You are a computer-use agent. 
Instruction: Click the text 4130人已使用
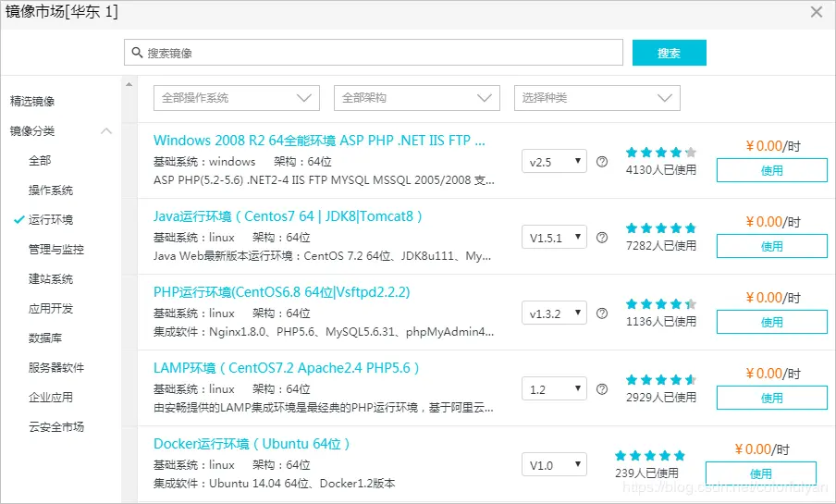click(x=661, y=170)
